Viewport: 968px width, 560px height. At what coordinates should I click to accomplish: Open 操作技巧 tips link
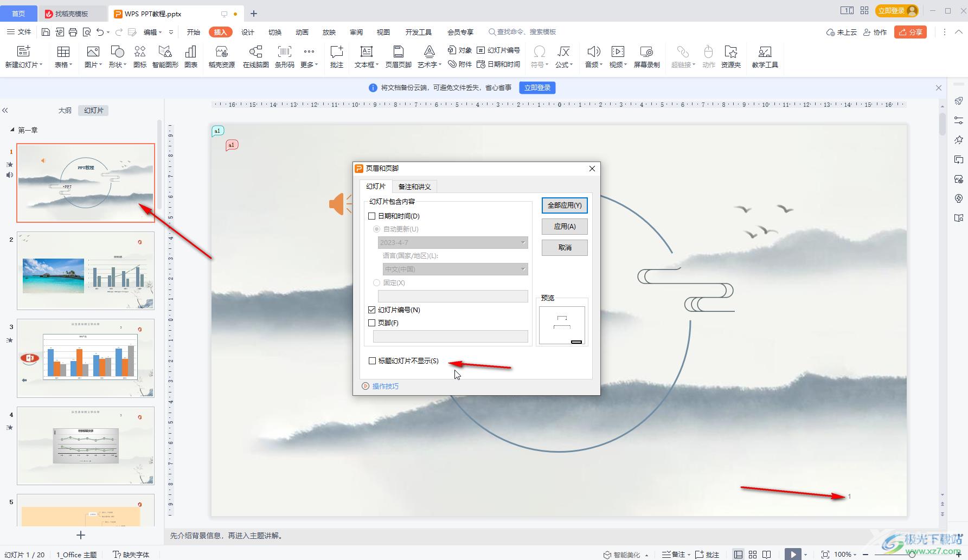[385, 386]
